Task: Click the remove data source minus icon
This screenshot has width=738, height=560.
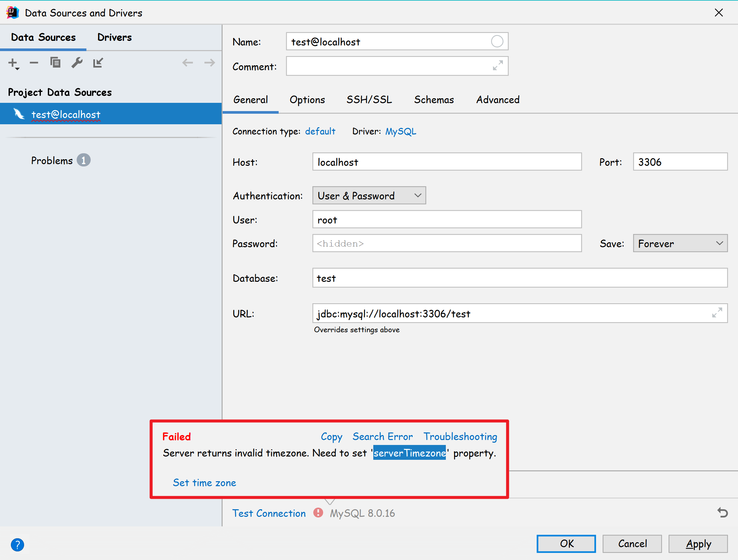Action: [x=34, y=63]
